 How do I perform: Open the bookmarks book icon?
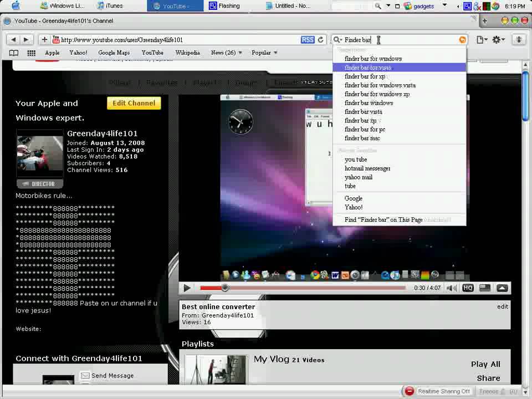click(x=13, y=53)
